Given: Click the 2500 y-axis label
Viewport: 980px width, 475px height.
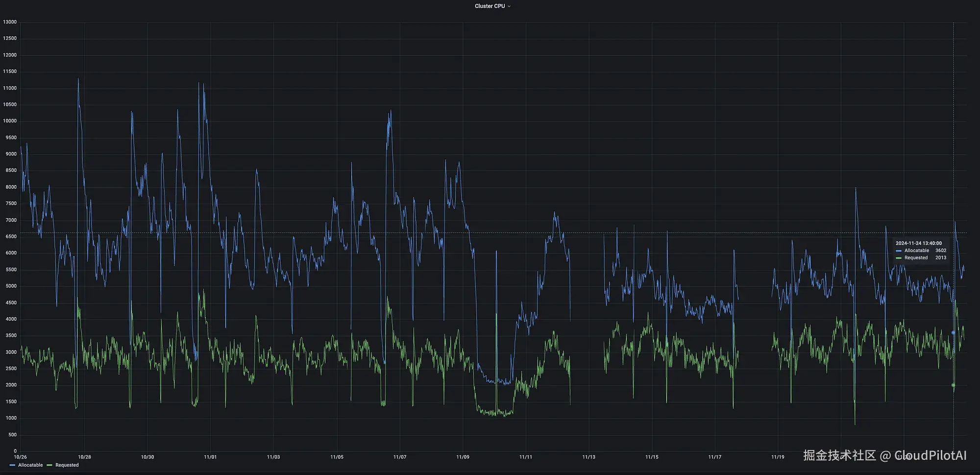Looking at the screenshot, I should pos(11,369).
